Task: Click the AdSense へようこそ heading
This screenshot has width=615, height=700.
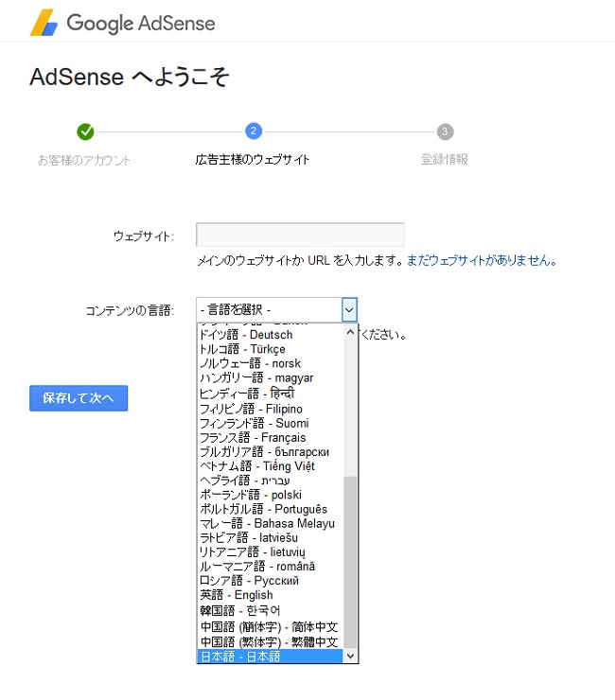Action: 130,77
